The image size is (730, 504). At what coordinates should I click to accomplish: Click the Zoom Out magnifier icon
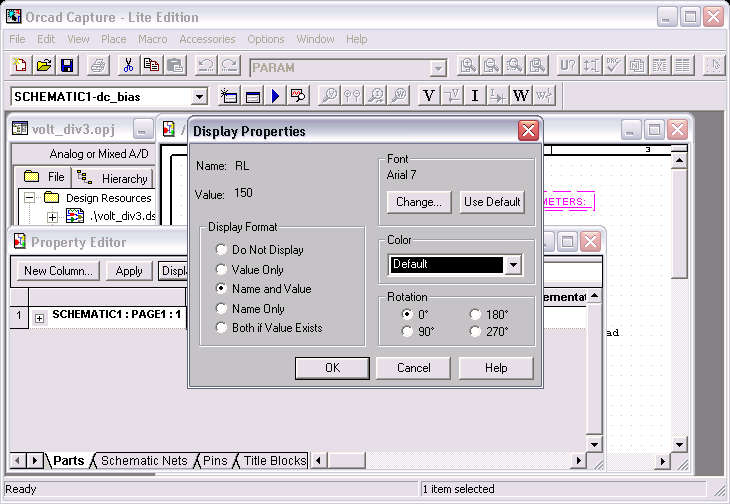pos(491,66)
